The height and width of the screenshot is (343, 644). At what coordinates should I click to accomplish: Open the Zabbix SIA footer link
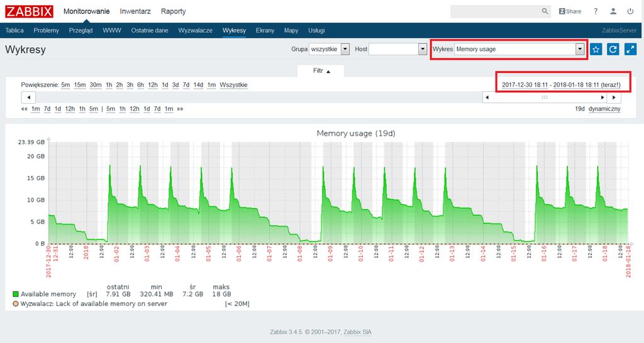tap(358, 332)
